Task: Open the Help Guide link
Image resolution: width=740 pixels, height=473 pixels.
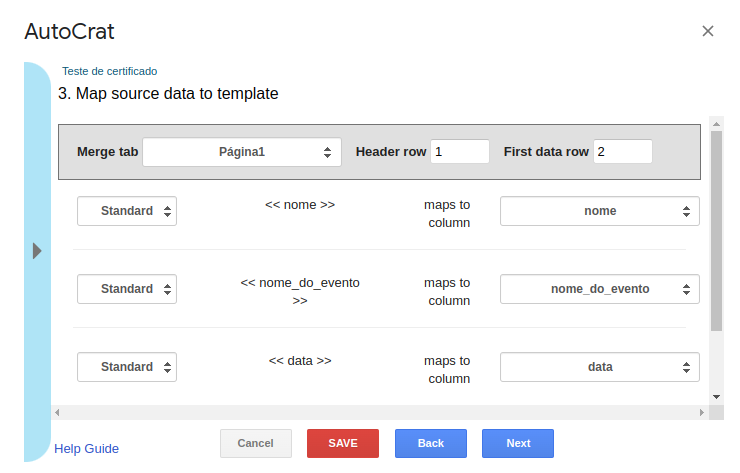Action: pos(86,449)
